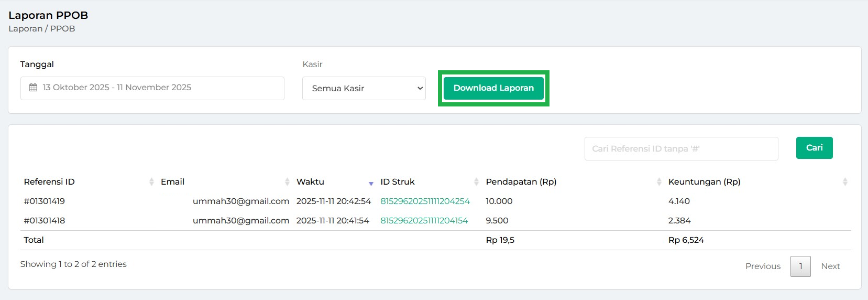Click Pendapatan (Rp) column sort arrows
Screen dimensions: 868x300
(x=659, y=182)
